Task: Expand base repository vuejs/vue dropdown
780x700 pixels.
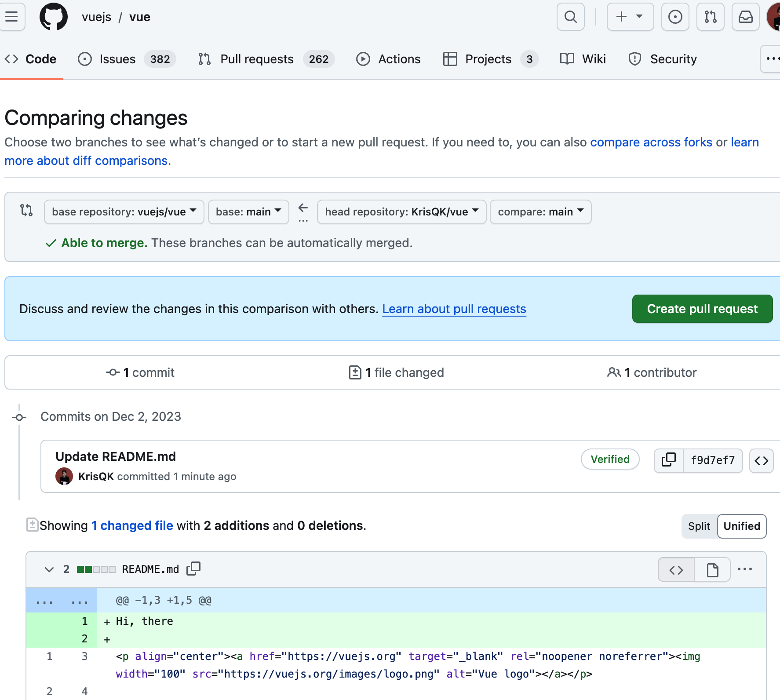Action: pyautogui.click(x=124, y=212)
